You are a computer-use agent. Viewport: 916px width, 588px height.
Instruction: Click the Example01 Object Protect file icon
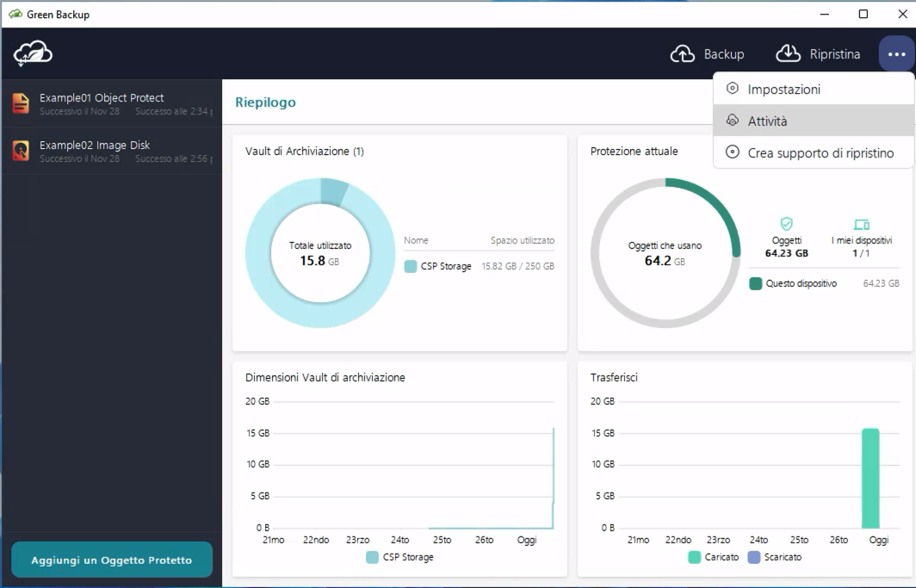coord(21,103)
